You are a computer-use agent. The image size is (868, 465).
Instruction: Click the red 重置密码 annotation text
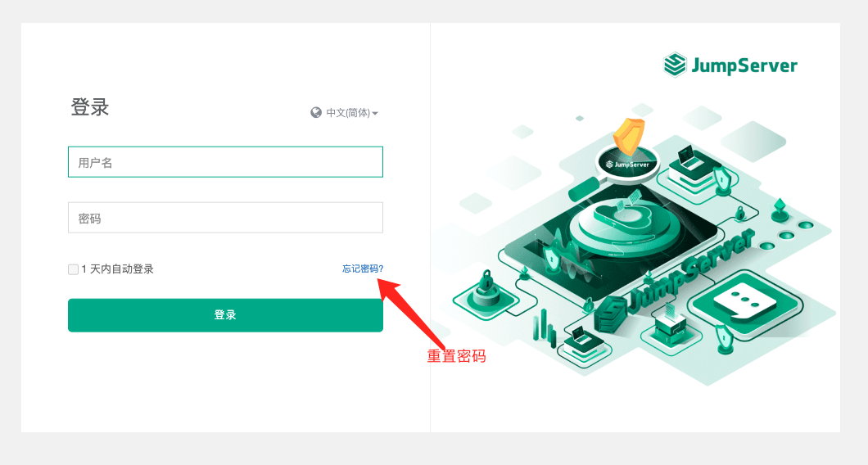click(456, 356)
